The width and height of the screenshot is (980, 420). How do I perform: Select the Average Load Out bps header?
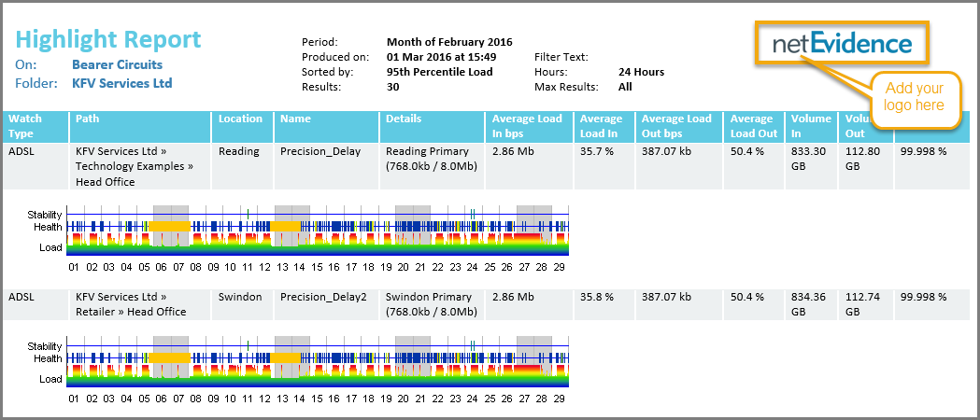(678, 127)
